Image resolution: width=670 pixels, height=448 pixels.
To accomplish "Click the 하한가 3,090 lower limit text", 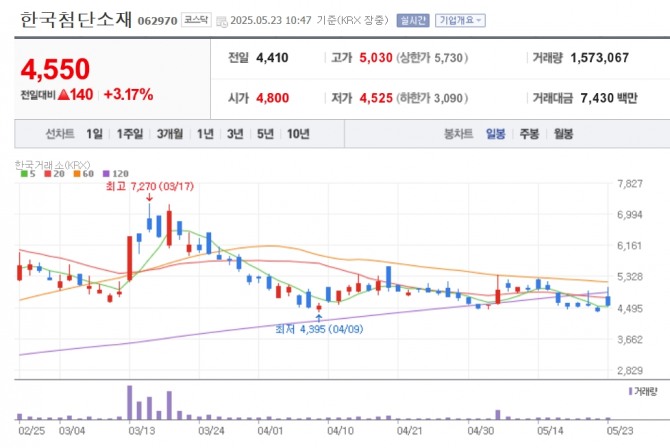I will tap(432, 98).
